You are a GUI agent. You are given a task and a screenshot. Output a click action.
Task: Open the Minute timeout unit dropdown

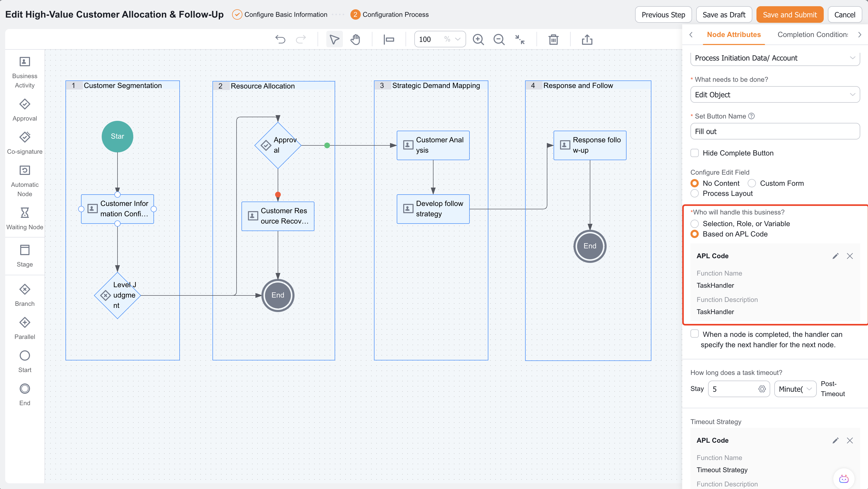point(795,389)
